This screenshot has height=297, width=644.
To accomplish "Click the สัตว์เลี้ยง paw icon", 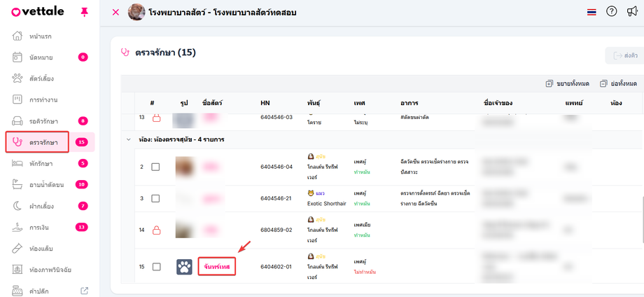I will point(17,78).
